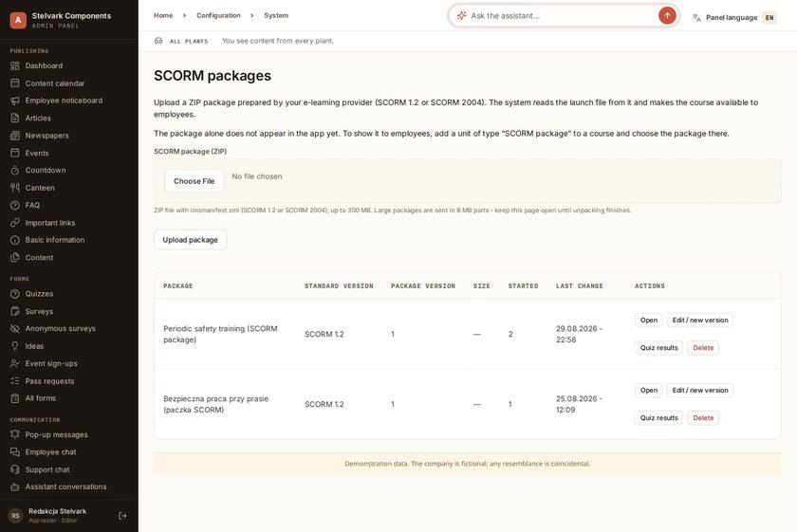The width and height of the screenshot is (797, 532).
Task: Click the Articles document icon
Action: point(15,118)
